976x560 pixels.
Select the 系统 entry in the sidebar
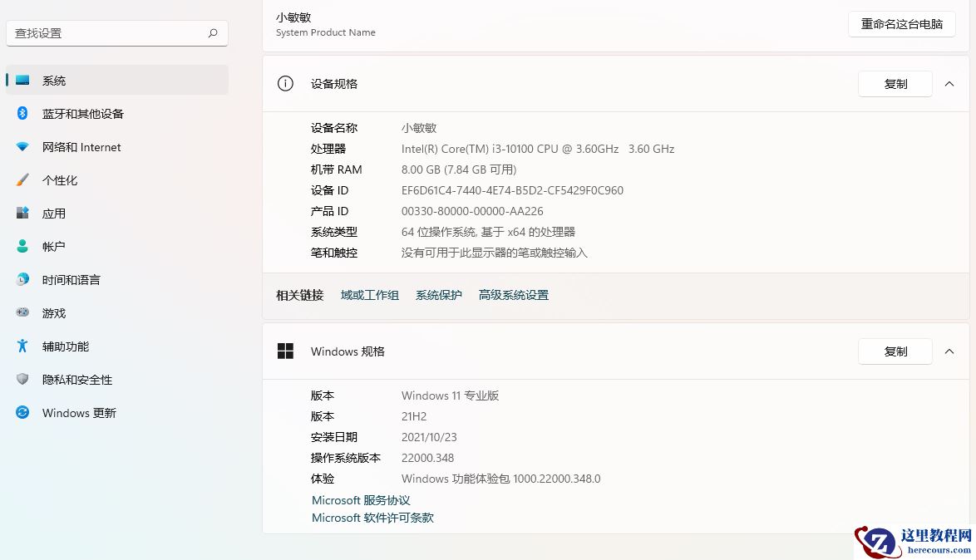tap(54, 81)
